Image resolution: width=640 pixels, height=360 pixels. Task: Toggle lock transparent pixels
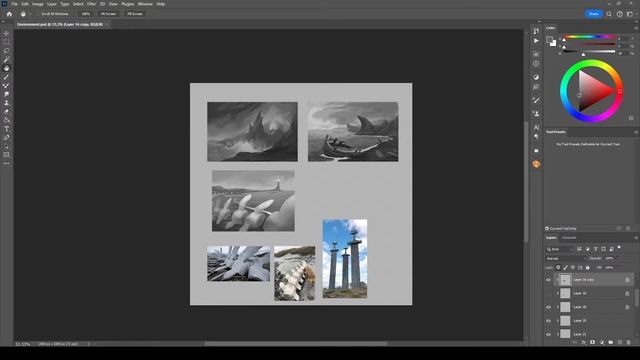pyautogui.click(x=558, y=268)
